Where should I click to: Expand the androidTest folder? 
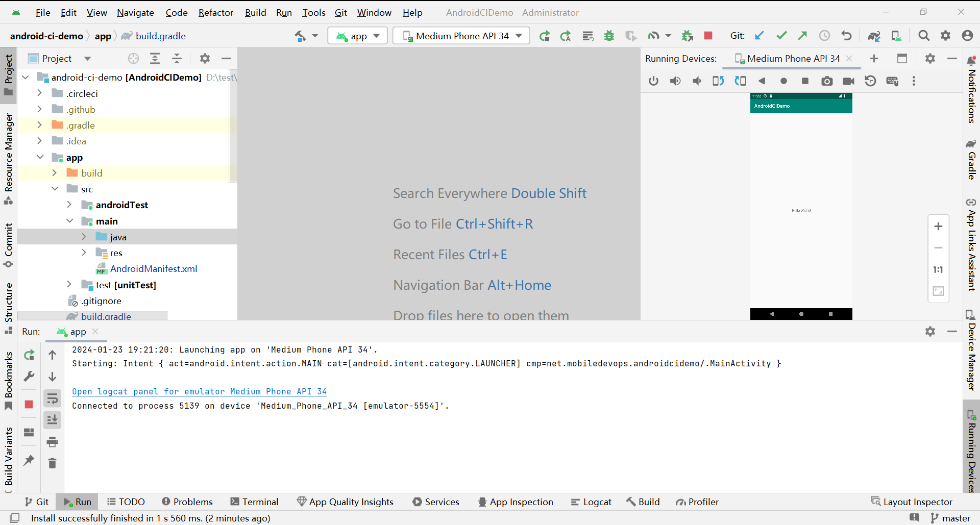coord(70,205)
